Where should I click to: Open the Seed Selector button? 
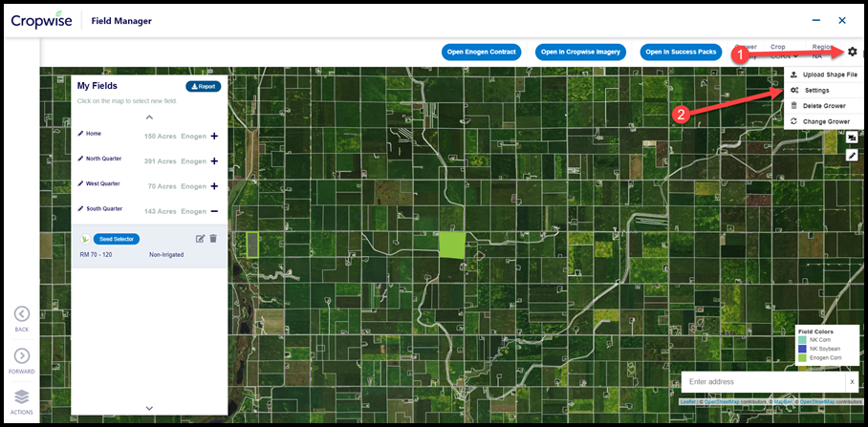click(x=117, y=239)
